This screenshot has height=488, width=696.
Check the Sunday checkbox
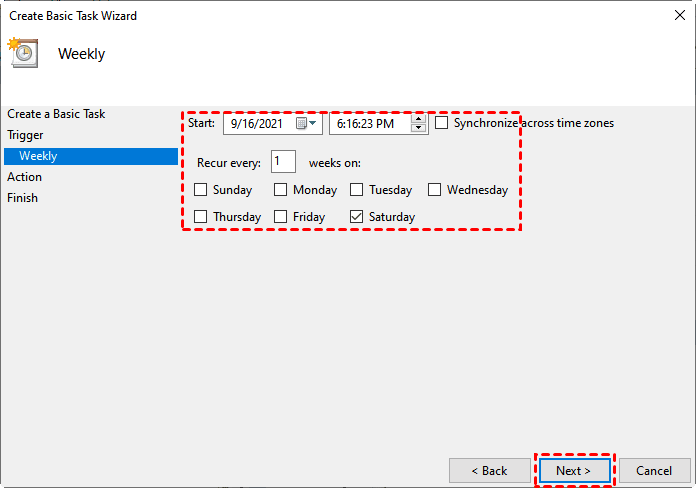click(x=201, y=190)
